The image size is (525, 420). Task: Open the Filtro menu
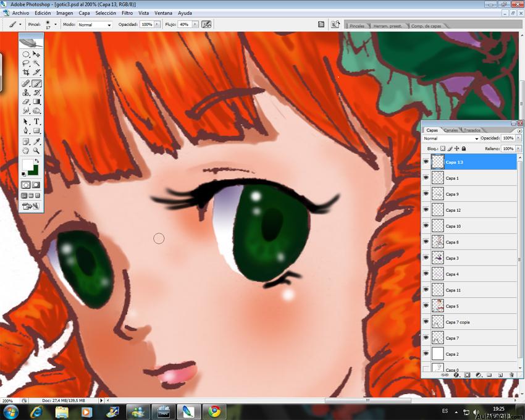pyautogui.click(x=127, y=13)
